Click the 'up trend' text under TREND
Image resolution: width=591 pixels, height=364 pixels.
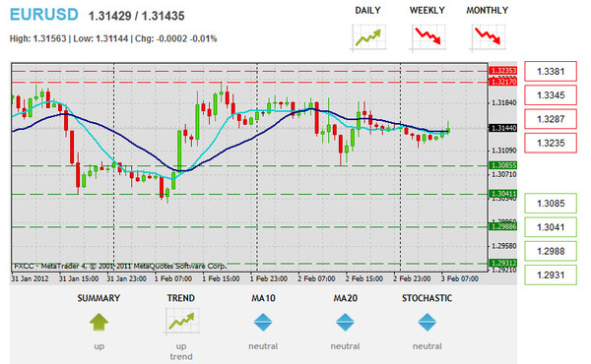pyautogui.click(x=181, y=351)
